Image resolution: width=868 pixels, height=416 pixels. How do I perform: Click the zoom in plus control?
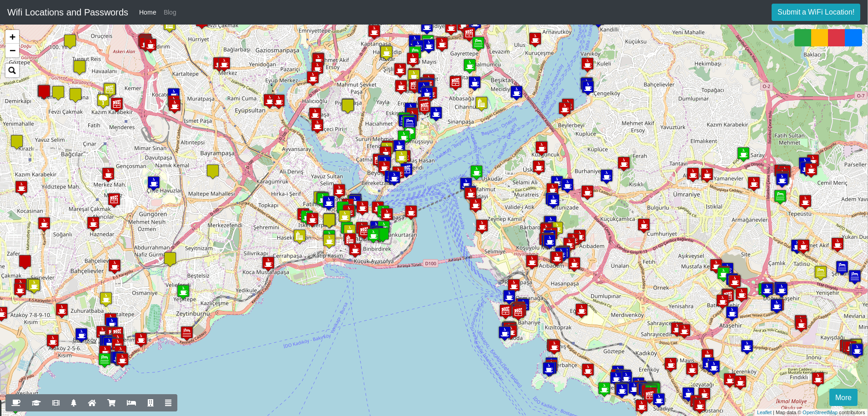click(12, 37)
